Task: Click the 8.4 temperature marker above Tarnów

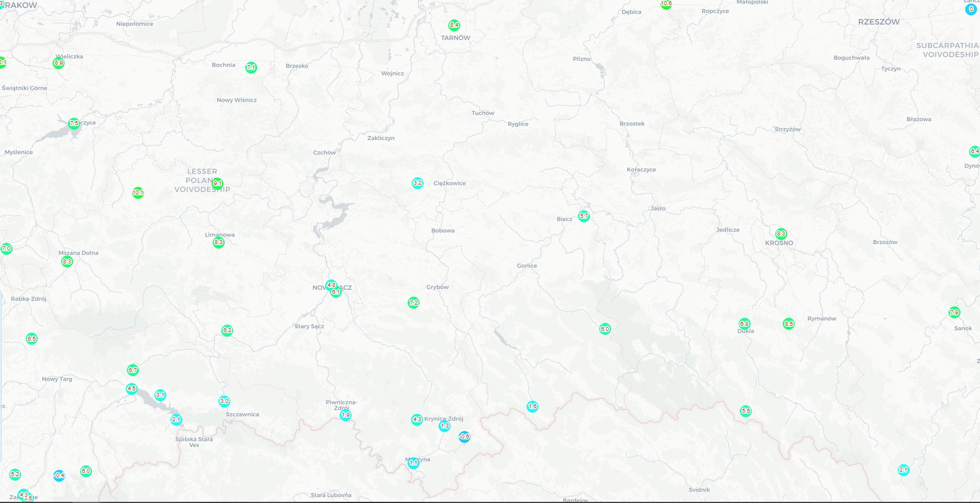Action: tap(454, 25)
